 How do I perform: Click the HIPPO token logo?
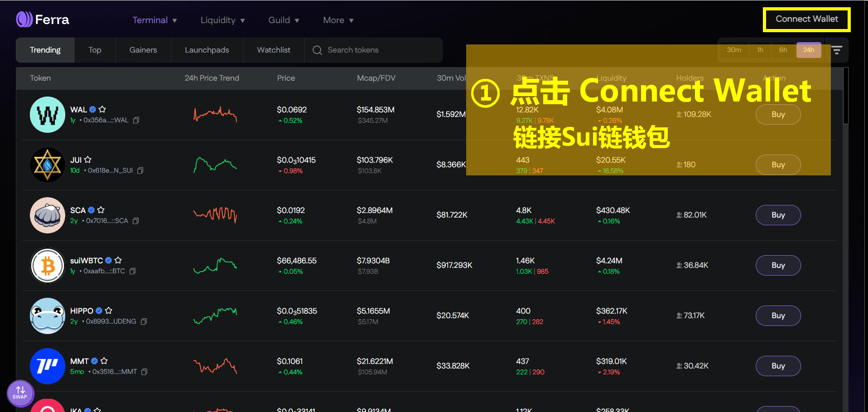pyautogui.click(x=48, y=316)
